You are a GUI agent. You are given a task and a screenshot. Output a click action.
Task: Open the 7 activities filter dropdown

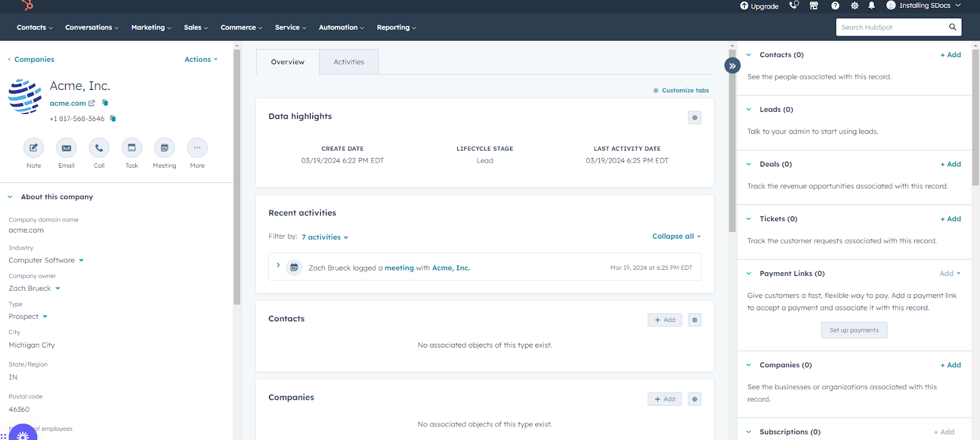pyautogui.click(x=325, y=237)
